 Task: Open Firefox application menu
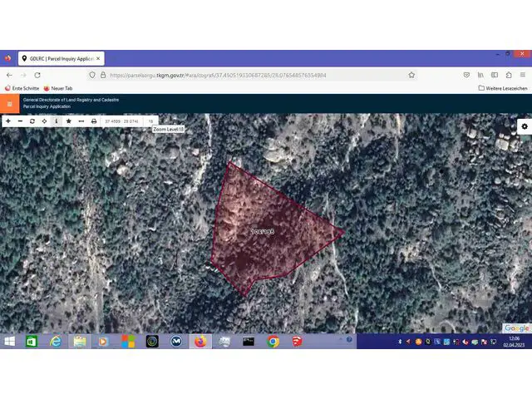[x=523, y=75]
